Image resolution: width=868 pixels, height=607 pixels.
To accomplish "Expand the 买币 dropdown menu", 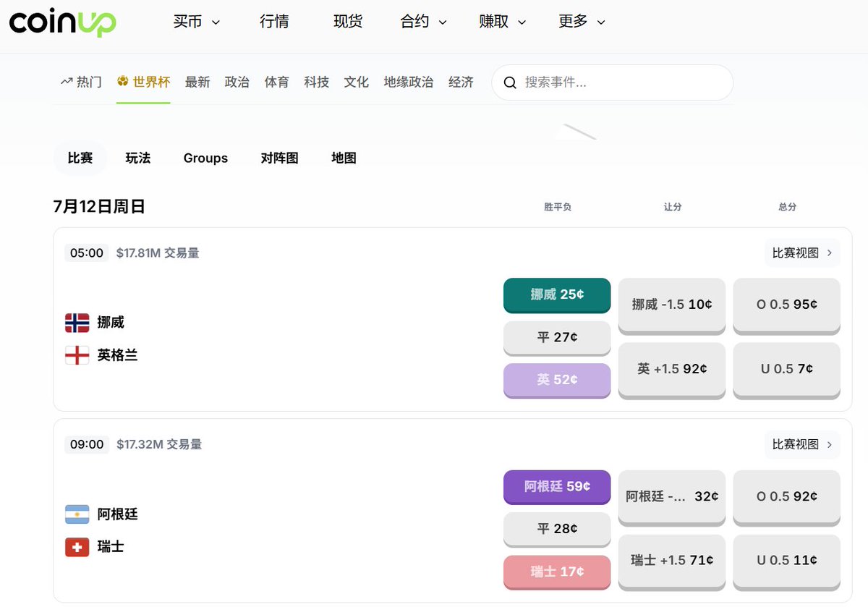I will coord(196,22).
